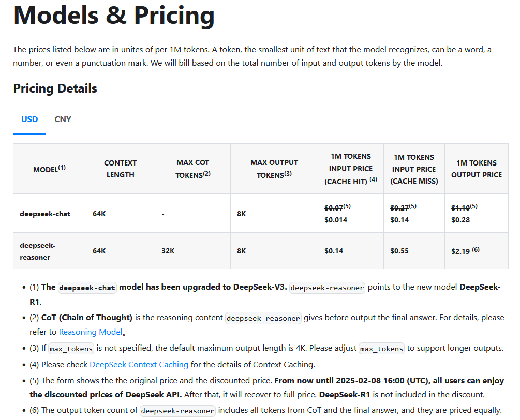This screenshot has width=520, height=420.
Task: Click the MAX OUTPUT TOKENS column header
Action: 274,169
